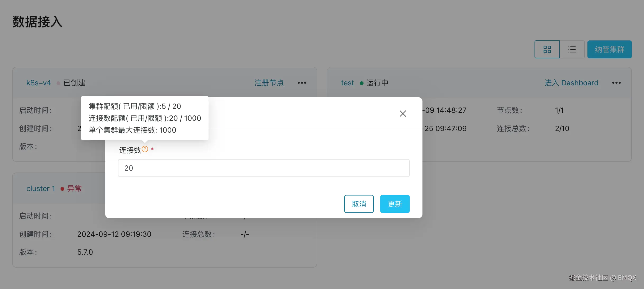644x289 pixels.
Task: Open the k8s-v4 cluster details
Action: coord(38,82)
